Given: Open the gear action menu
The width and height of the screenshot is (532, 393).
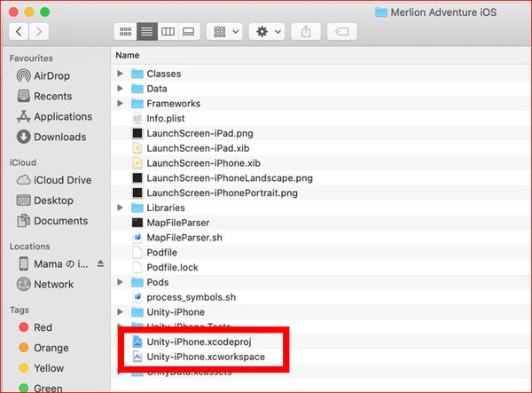Looking at the screenshot, I should click(x=267, y=32).
